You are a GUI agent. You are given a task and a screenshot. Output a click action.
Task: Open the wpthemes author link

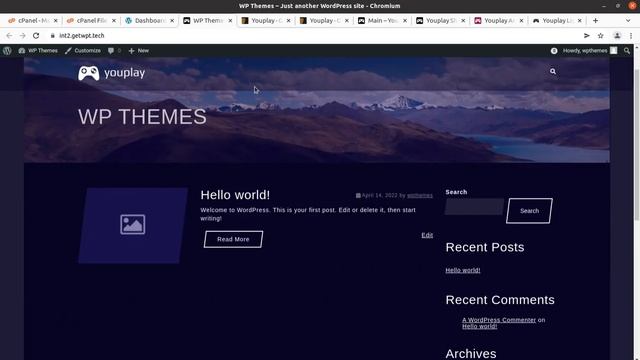(420, 196)
